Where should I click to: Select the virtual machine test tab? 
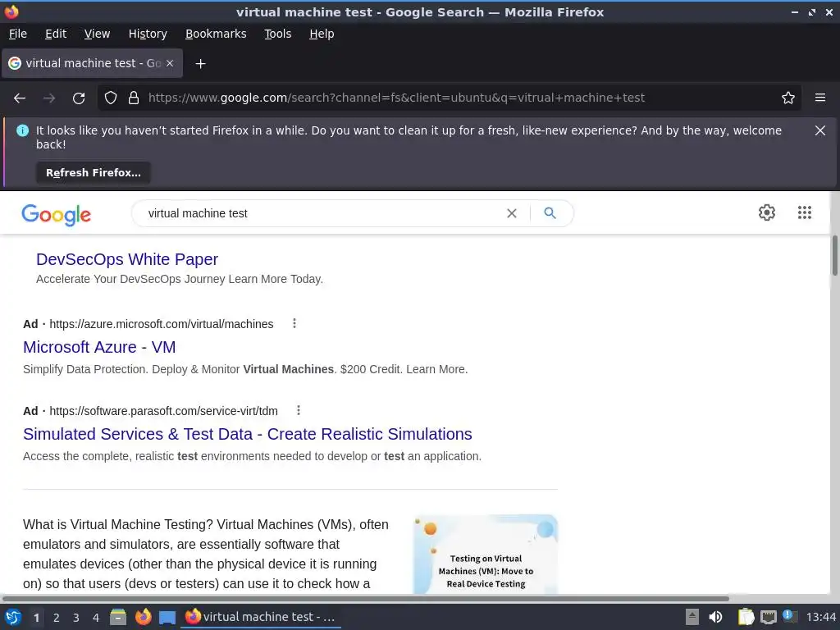coord(92,63)
